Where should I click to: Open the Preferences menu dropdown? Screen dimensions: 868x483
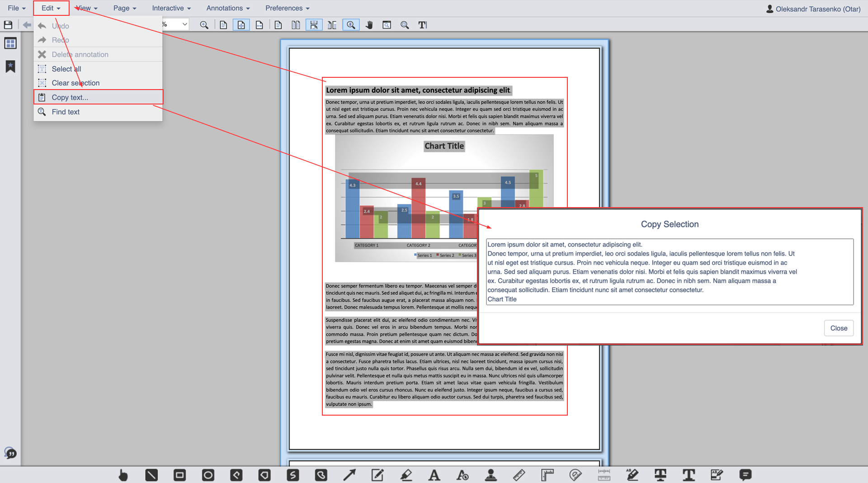click(x=287, y=8)
